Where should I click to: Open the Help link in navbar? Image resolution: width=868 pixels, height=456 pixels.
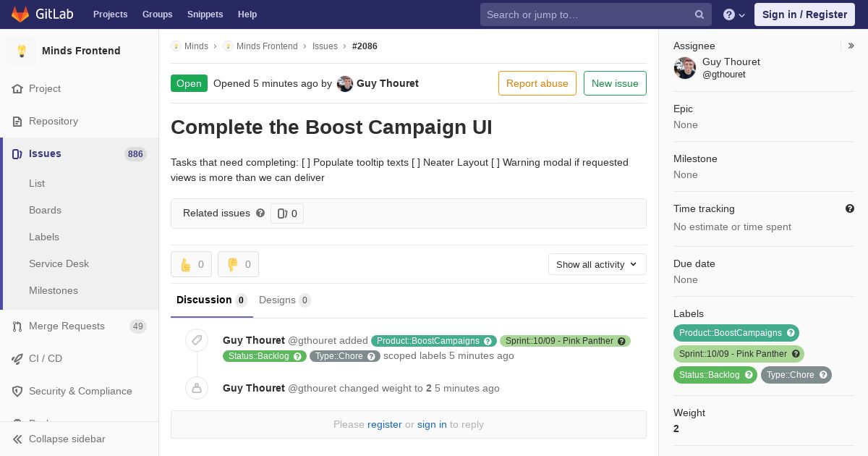pyautogui.click(x=247, y=14)
